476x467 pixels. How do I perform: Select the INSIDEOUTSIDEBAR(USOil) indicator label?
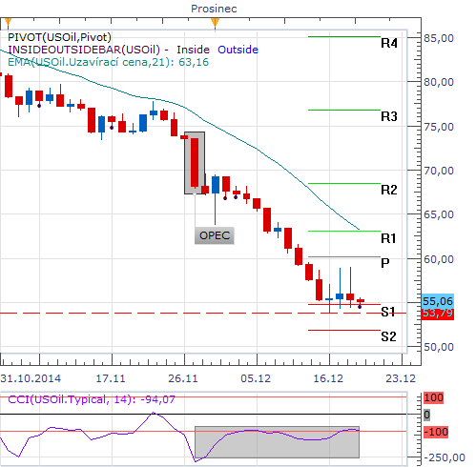pyautogui.click(x=84, y=50)
